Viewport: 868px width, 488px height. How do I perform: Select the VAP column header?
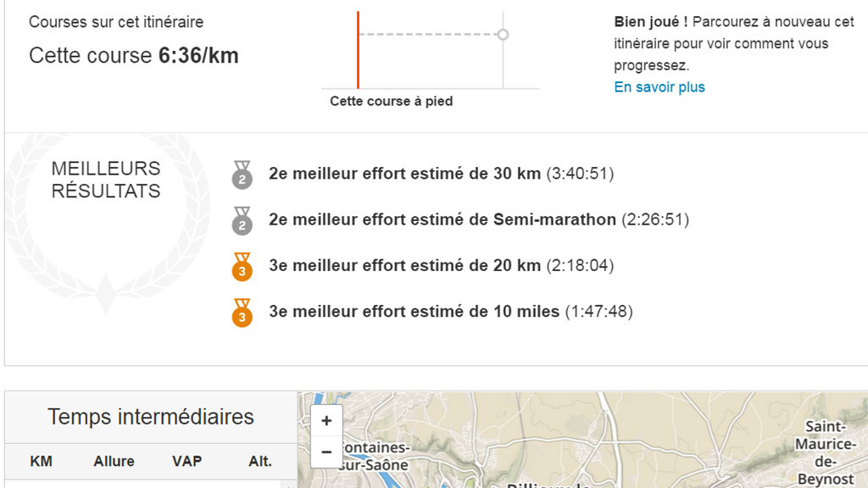pos(186,462)
